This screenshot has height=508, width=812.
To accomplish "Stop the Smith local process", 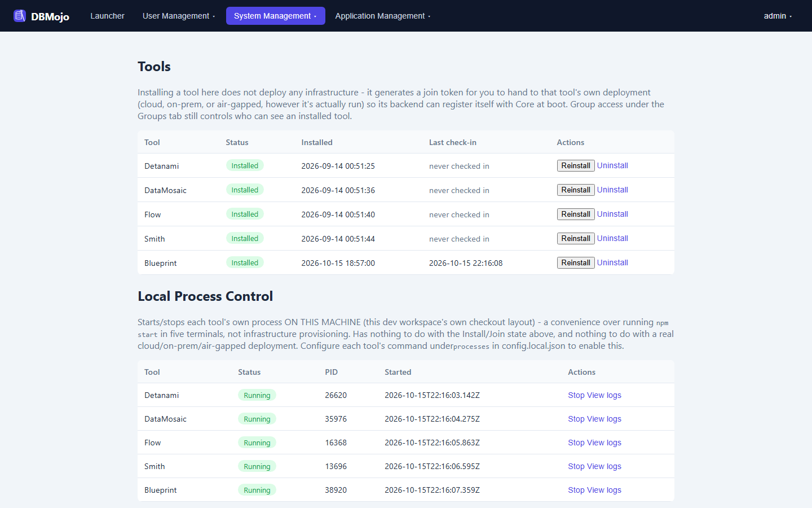I will [576, 466].
